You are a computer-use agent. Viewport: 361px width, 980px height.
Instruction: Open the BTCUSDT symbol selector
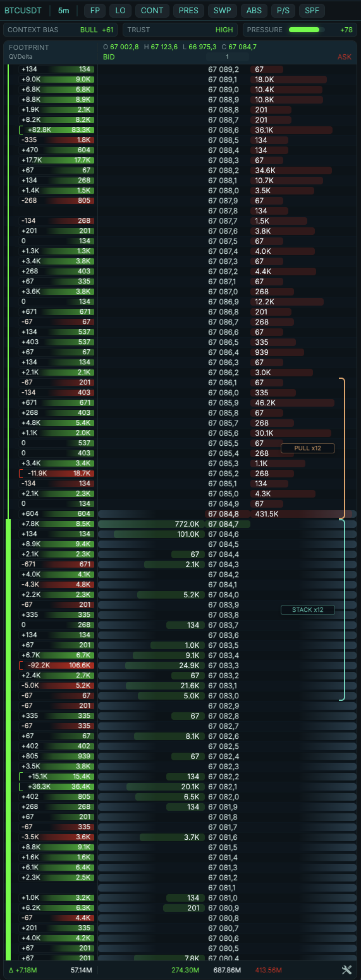tap(24, 10)
